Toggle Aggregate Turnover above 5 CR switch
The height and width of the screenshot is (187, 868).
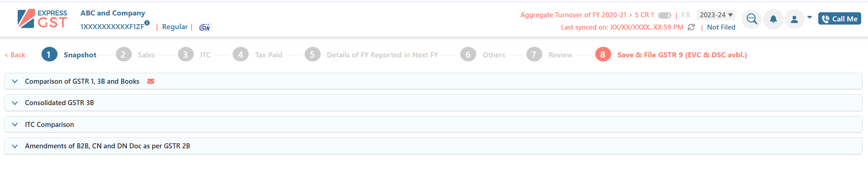click(x=665, y=15)
